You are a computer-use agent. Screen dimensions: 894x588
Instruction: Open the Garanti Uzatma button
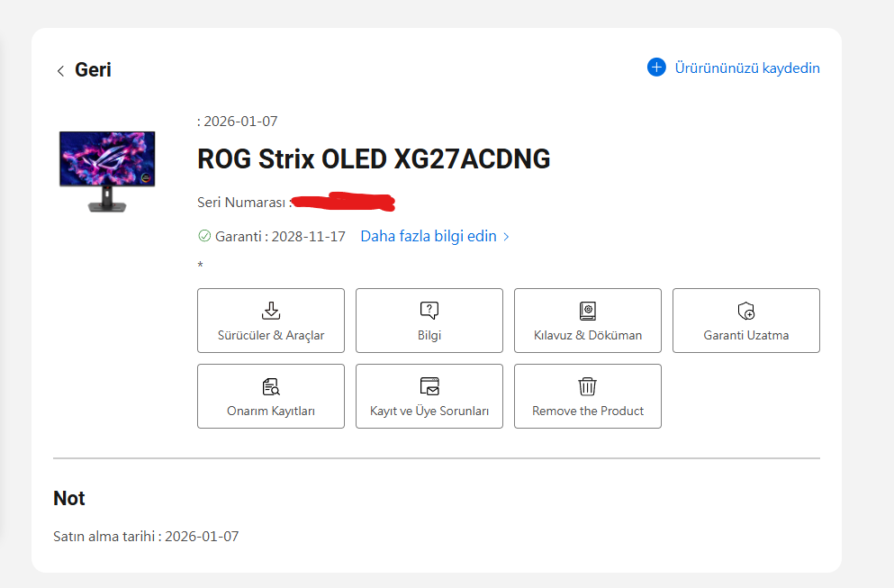[746, 321]
